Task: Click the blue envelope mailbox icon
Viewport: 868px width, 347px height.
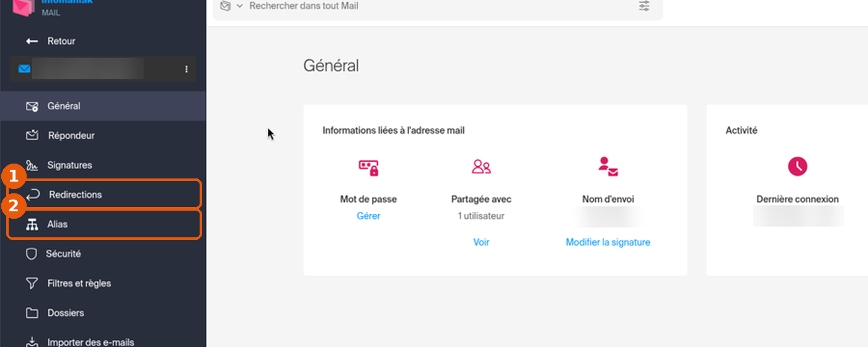Action: coord(24,69)
